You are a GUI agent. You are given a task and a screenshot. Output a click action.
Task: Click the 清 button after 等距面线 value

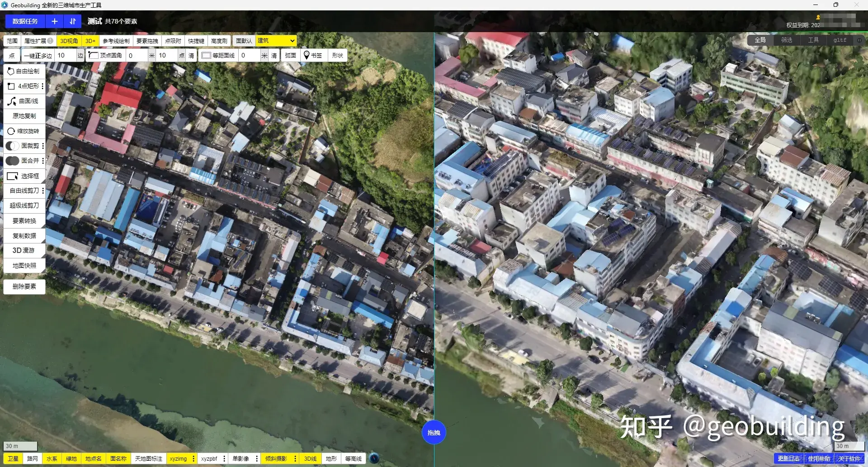pos(274,55)
